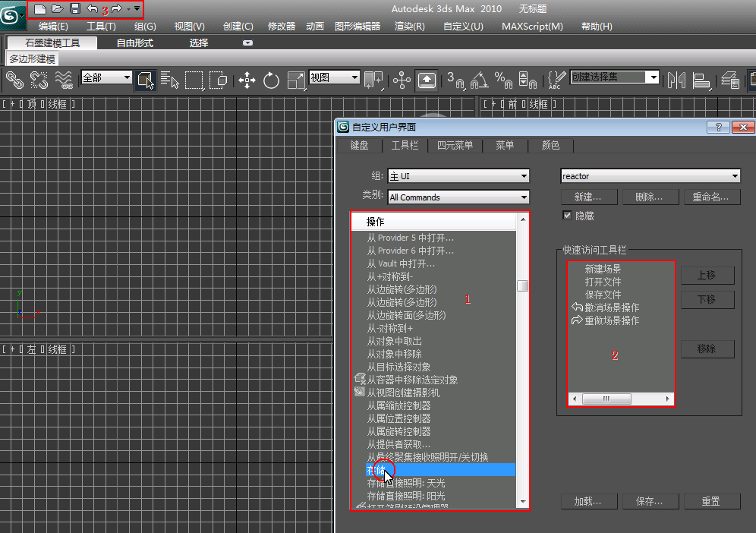
Task: Toggle the Percent Snap icon
Action: click(503, 80)
